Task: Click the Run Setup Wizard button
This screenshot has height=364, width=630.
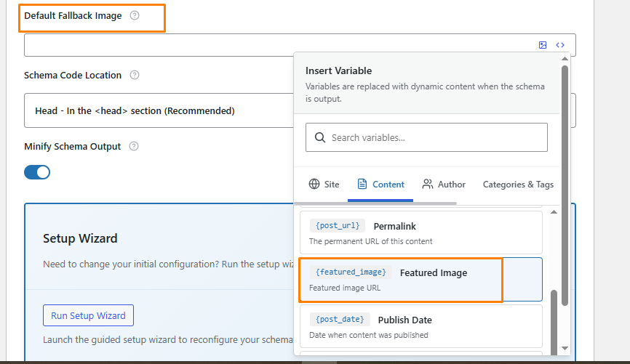Action: point(88,316)
